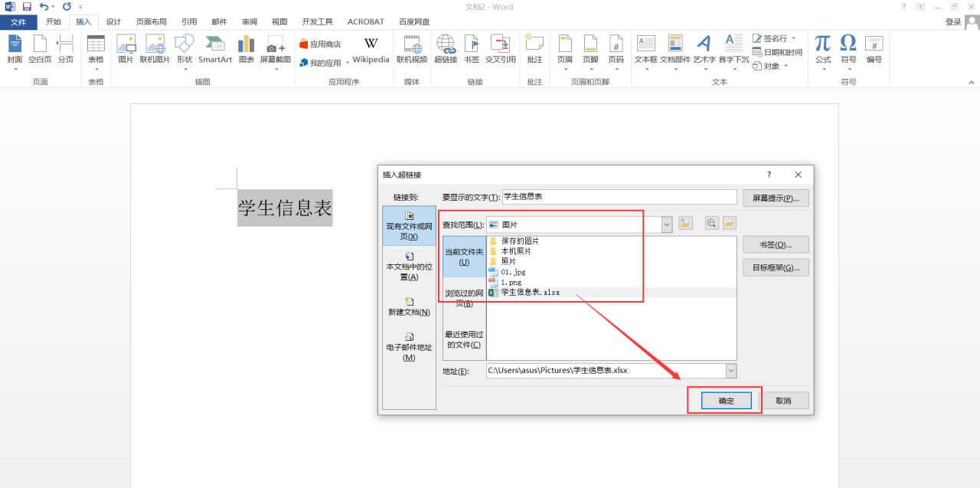980x488 pixels.
Task: Open the 页眉 header menu
Action: click(565, 52)
